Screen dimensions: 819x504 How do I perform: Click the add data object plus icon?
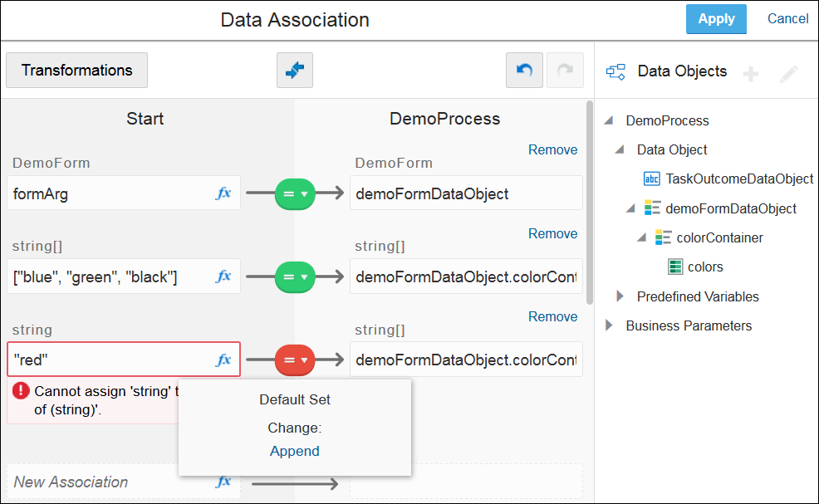point(750,74)
